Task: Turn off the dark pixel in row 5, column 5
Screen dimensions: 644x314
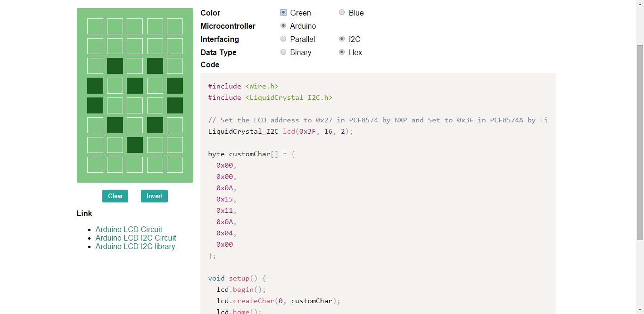Action: point(175,105)
